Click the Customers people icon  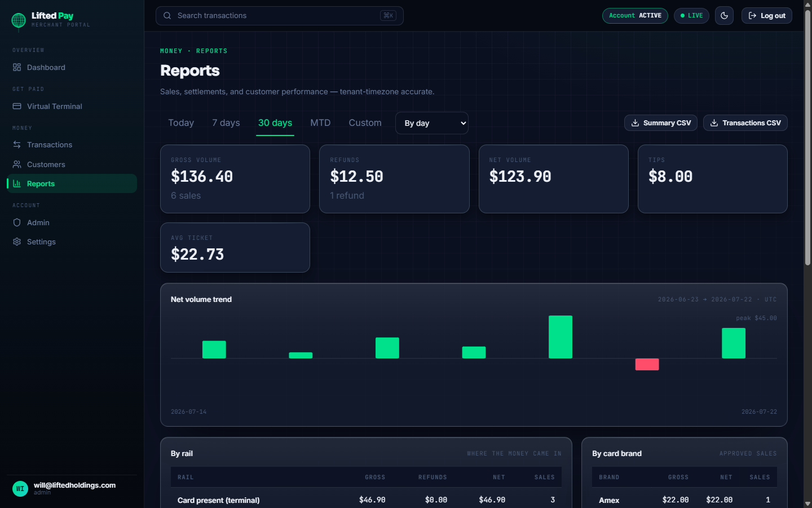tap(17, 164)
